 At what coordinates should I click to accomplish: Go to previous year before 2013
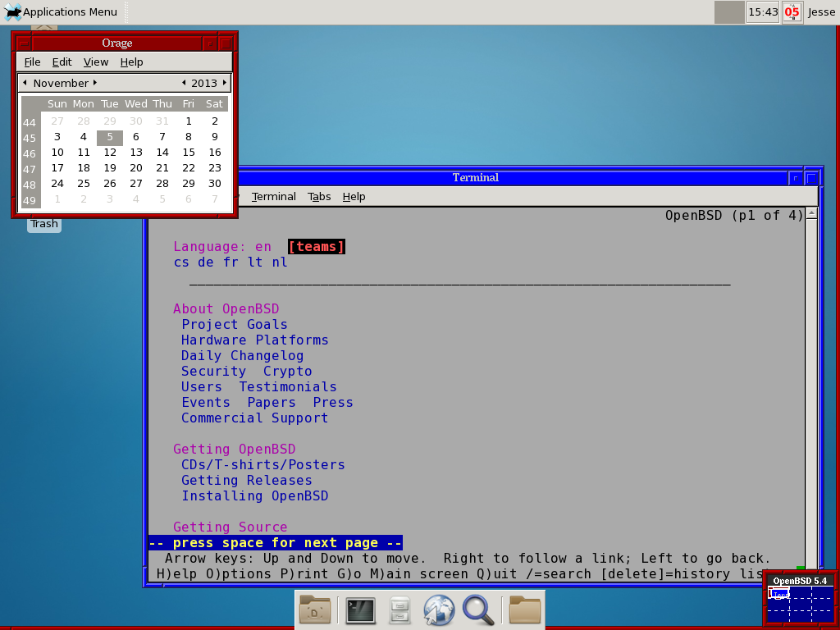click(184, 83)
